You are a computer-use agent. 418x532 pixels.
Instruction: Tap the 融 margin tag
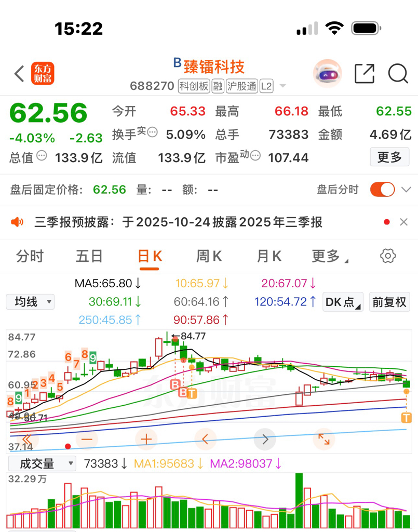pyautogui.click(x=218, y=86)
